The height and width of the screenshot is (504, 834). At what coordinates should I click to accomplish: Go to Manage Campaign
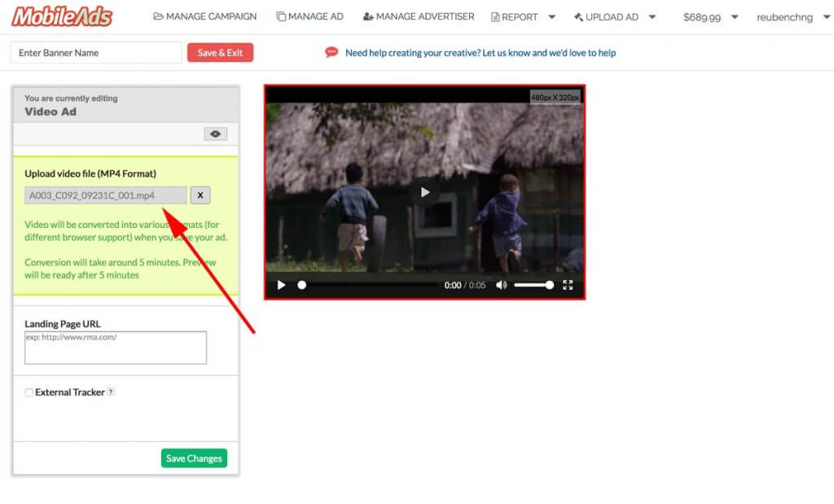[x=204, y=16]
